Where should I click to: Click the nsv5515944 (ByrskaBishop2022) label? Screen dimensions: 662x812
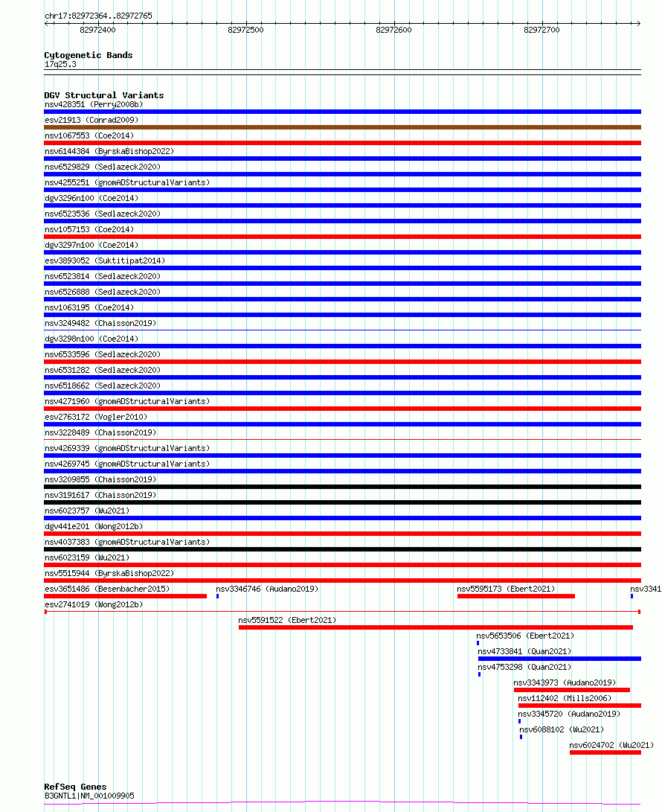[109, 573]
